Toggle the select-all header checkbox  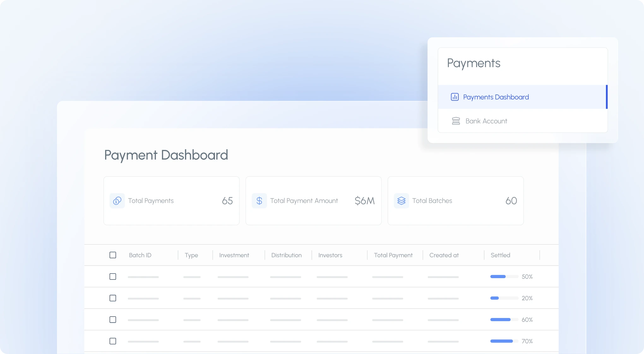pyautogui.click(x=113, y=255)
